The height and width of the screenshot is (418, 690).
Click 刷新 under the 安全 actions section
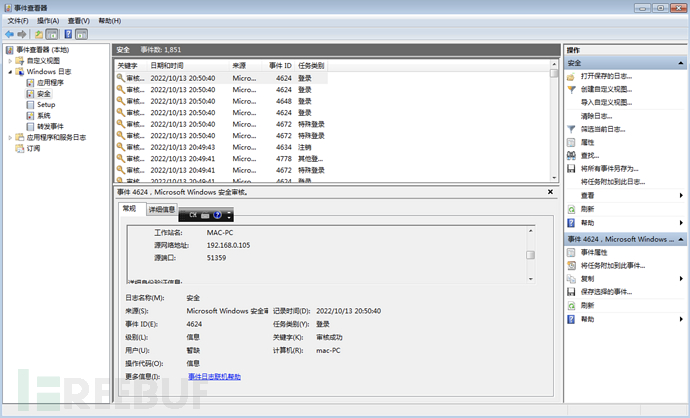tap(587, 209)
